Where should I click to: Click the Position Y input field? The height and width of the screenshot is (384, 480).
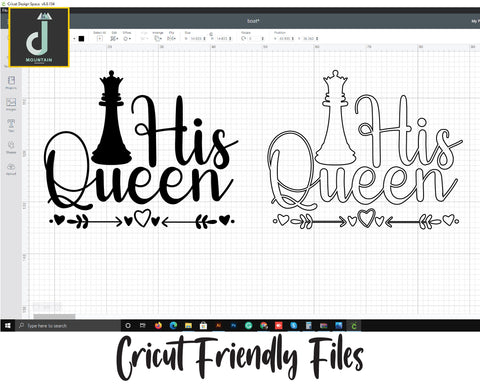pos(309,39)
